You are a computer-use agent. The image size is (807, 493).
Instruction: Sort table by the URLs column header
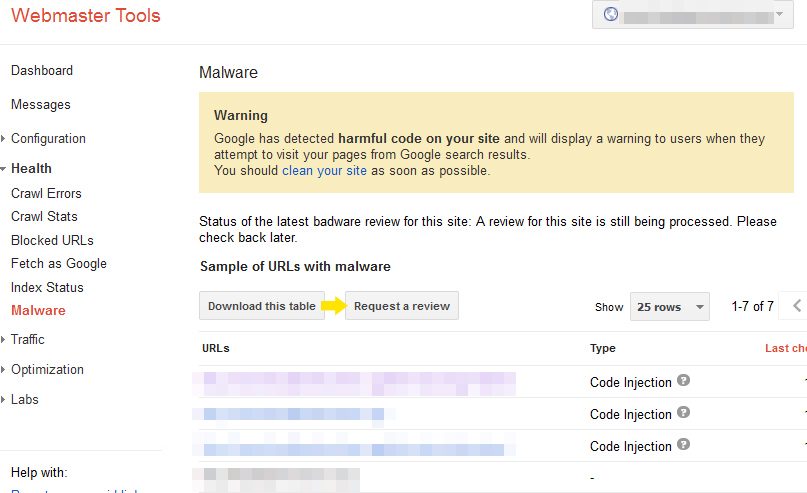point(215,348)
